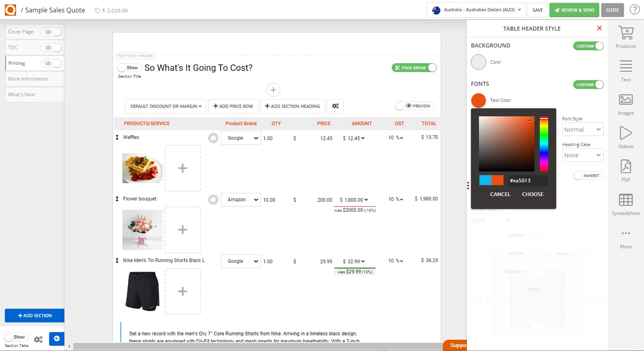Open Default Discount or Margin dropdown
Viewport: 644px width, 351px height.
coord(166,106)
